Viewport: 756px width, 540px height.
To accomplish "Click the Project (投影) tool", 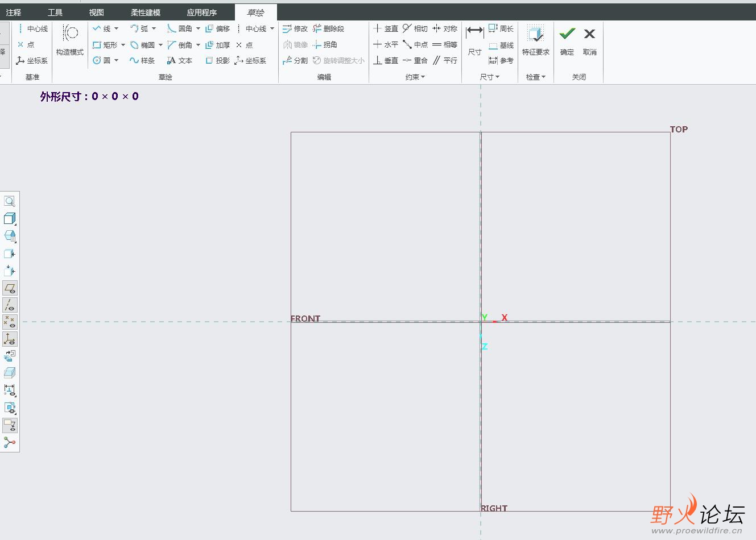I will coord(218,60).
